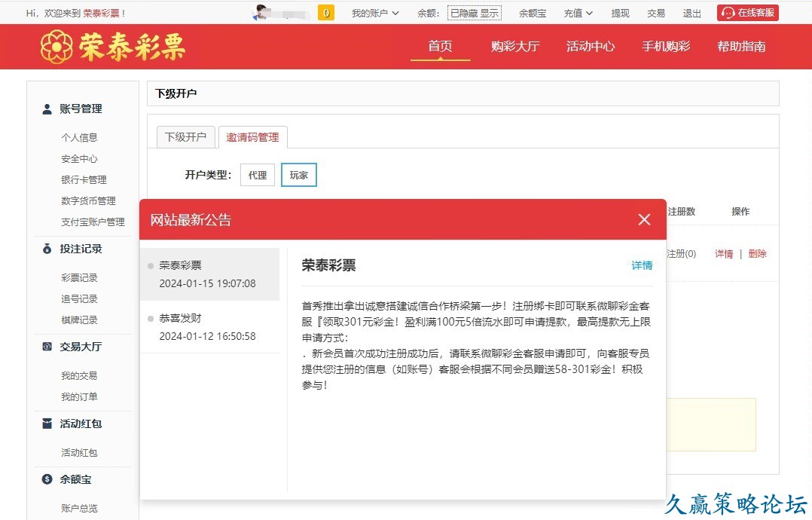Image resolution: width=812 pixels, height=520 pixels.
Task: Expand the 充值 dropdown menu
Action: pyautogui.click(x=578, y=14)
